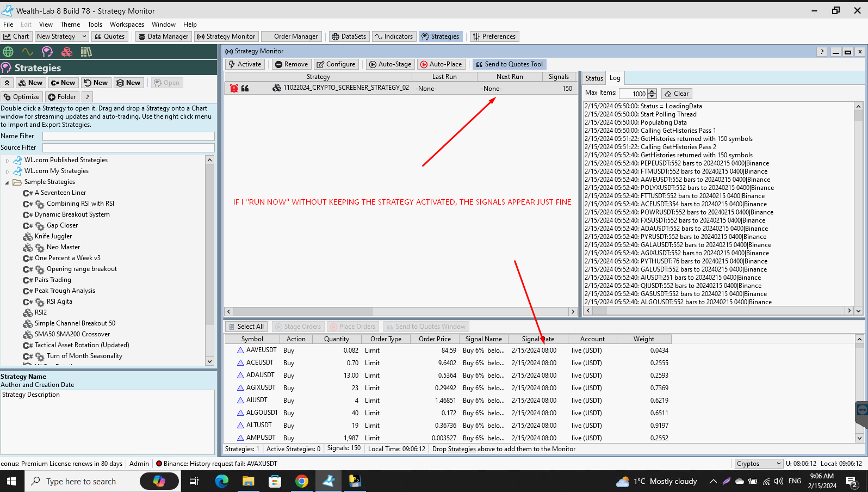Create new rotation strategy with circular arrow
Screen dimensions: 868x492
point(96,83)
